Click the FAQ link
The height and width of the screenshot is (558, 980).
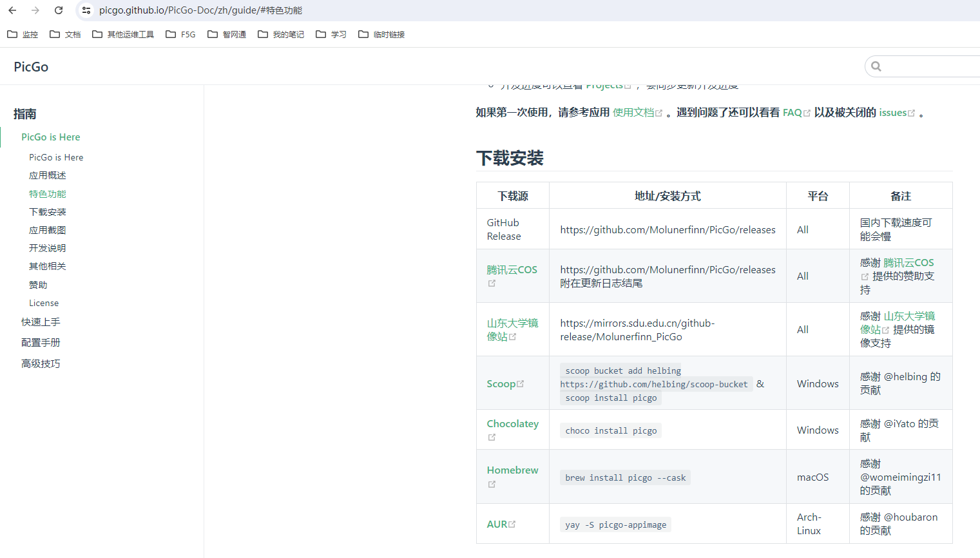point(792,113)
